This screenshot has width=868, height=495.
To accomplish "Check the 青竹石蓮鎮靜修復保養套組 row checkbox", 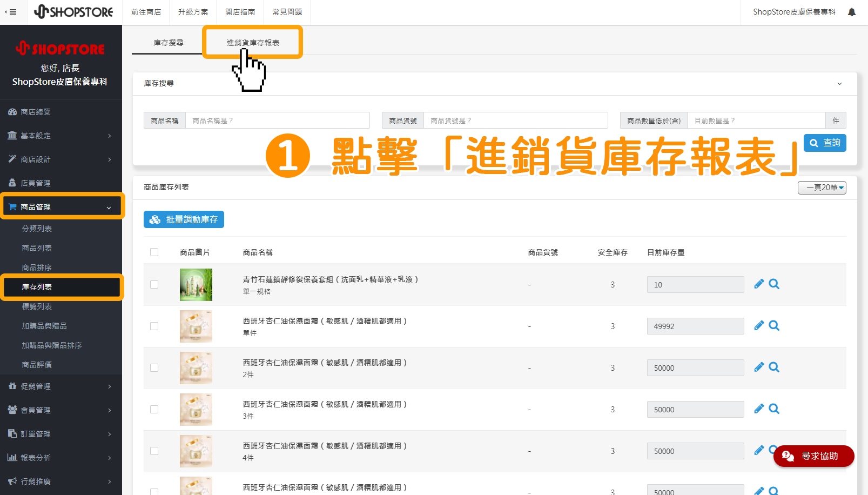I will click(x=154, y=285).
